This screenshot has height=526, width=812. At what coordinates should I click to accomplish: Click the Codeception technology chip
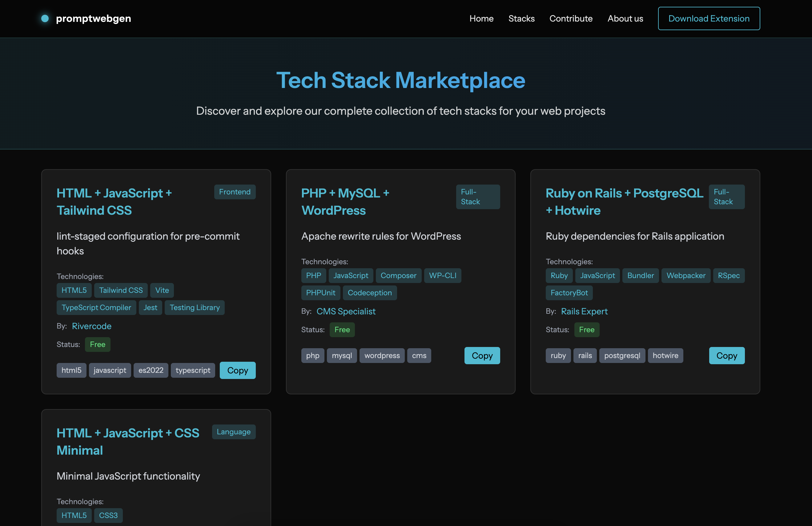[x=369, y=293]
